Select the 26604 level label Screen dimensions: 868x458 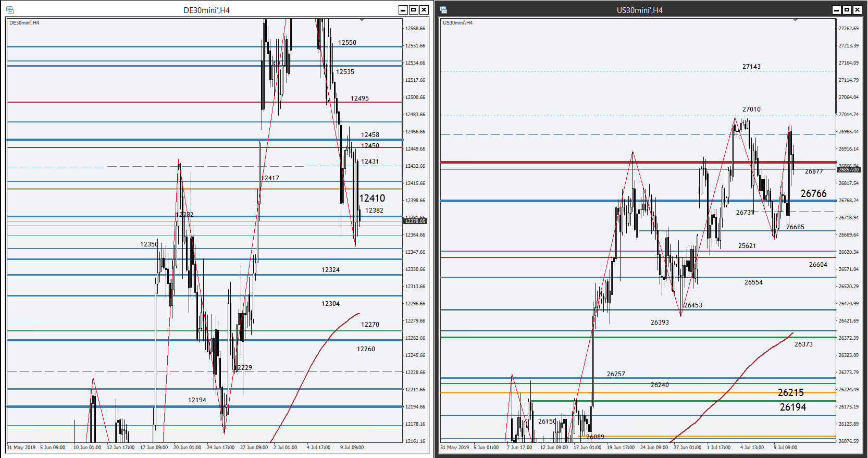coord(818,265)
